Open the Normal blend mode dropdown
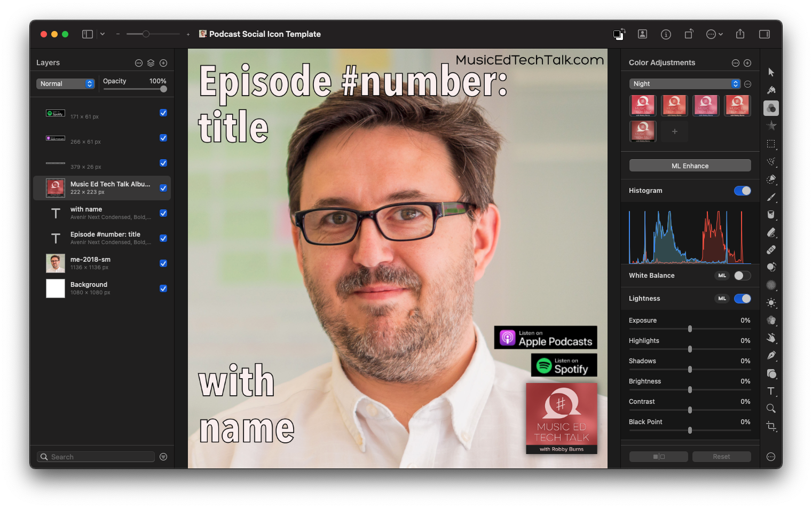 (66, 84)
